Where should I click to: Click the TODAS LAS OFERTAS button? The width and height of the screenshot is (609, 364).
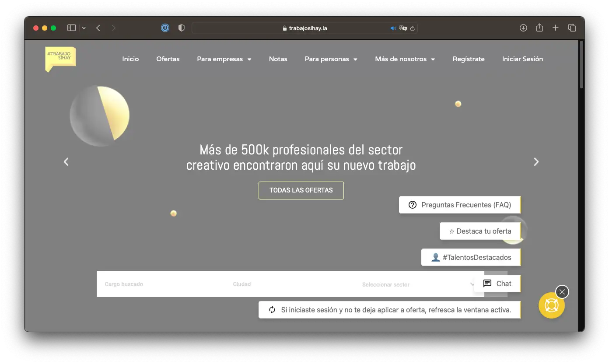(x=301, y=190)
